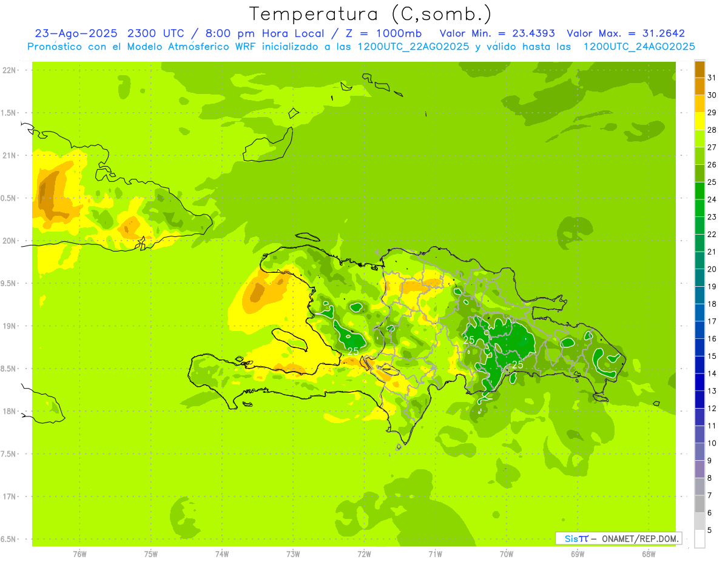Click the 'Valor Max. = 31.2642' readout
The height and width of the screenshot is (562, 728).
point(626,33)
